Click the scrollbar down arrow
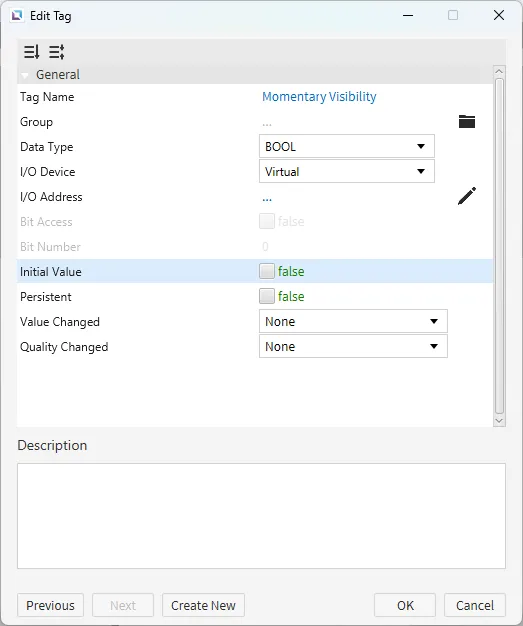Viewport: 523px width, 626px height. (x=499, y=421)
